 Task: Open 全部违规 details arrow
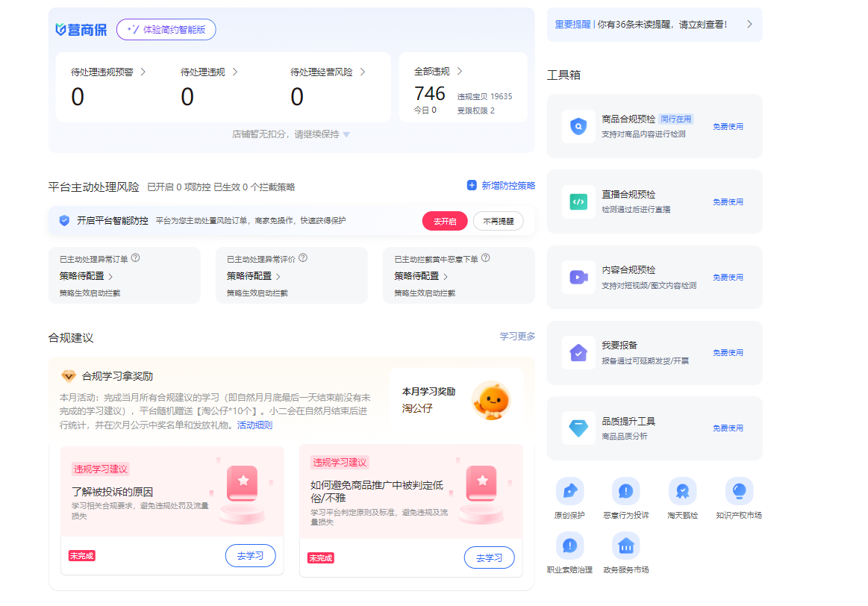[460, 72]
